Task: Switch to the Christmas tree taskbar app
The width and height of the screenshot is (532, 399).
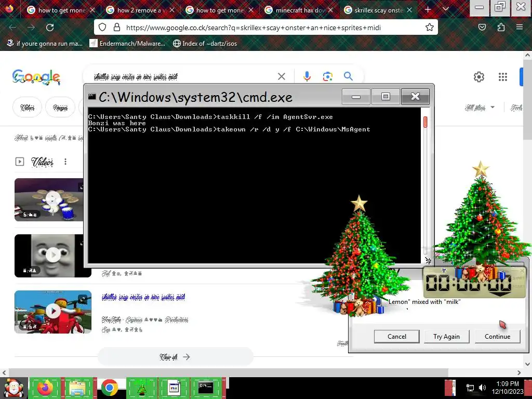Action: [141, 388]
